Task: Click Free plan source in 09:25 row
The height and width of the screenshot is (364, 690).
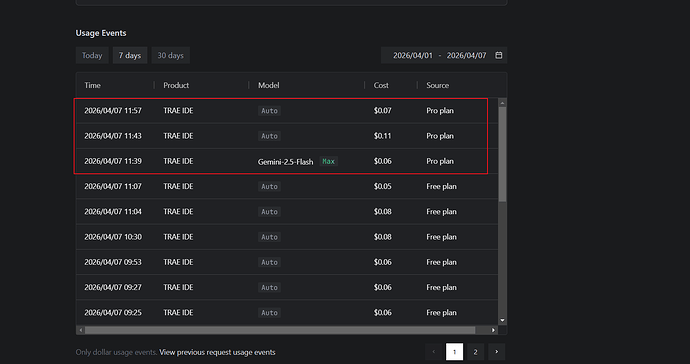Action: [x=441, y=313]
